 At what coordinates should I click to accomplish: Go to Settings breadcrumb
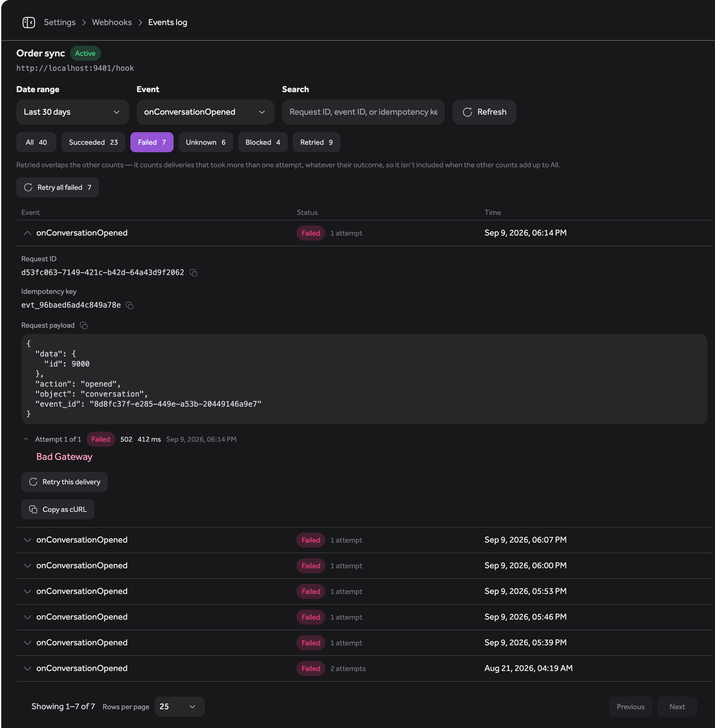point(60,23)
